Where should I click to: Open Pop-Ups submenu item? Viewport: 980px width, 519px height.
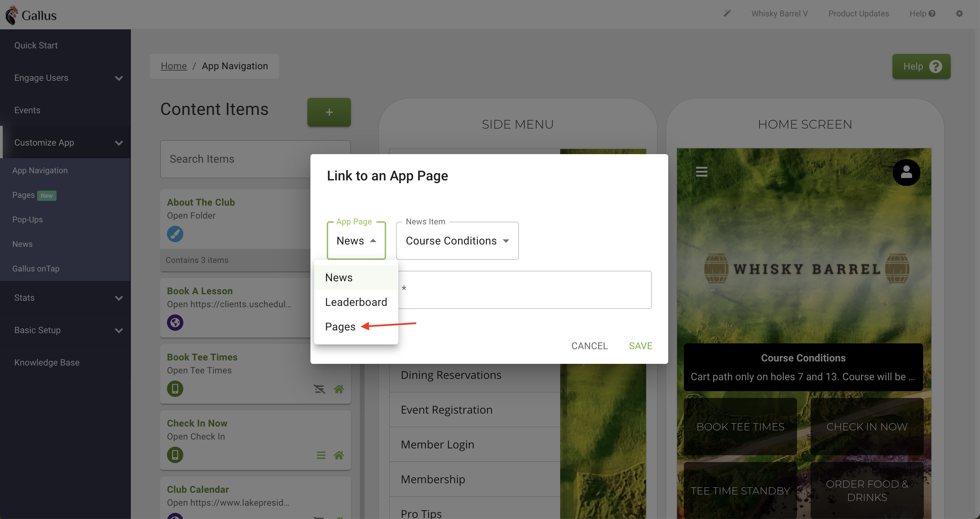click(x=65, y=219)
